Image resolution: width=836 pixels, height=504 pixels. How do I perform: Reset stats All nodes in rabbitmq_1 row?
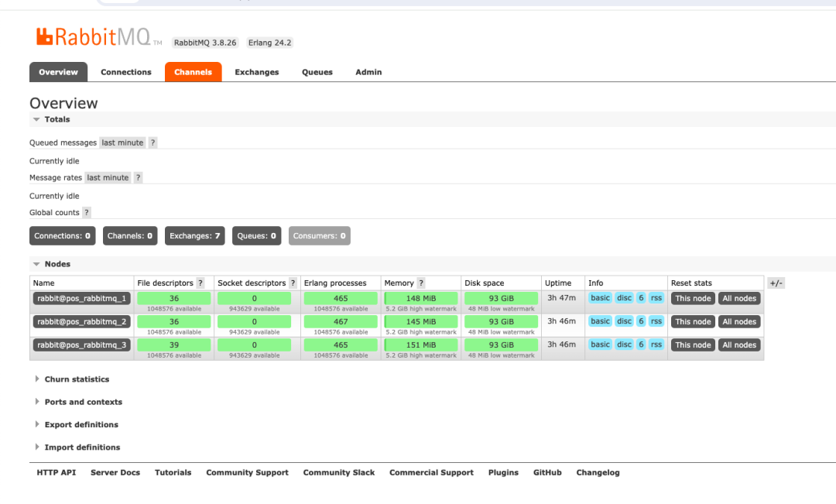[739, 298]
